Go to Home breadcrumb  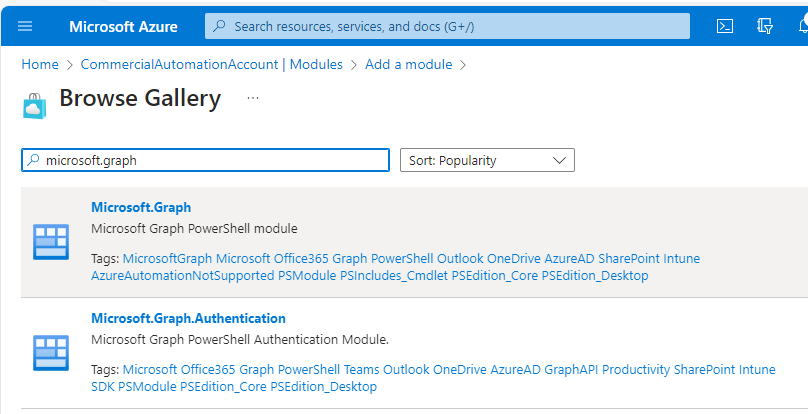point(40,64)
